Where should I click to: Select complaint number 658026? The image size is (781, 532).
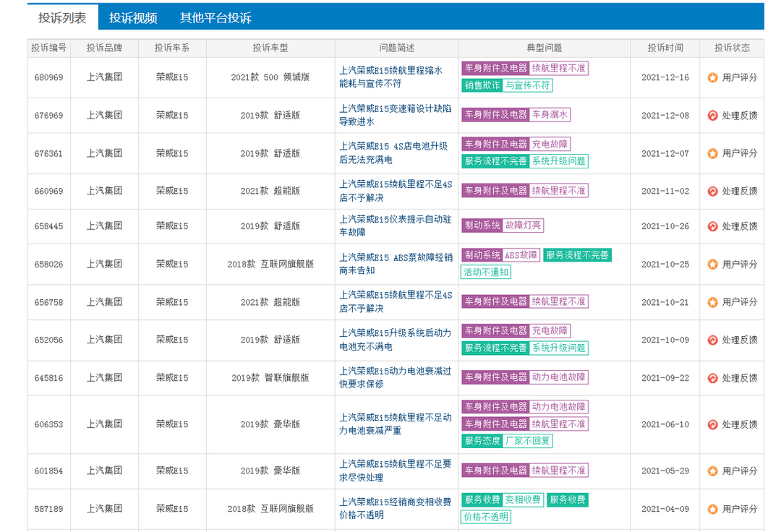pos(49,265)
